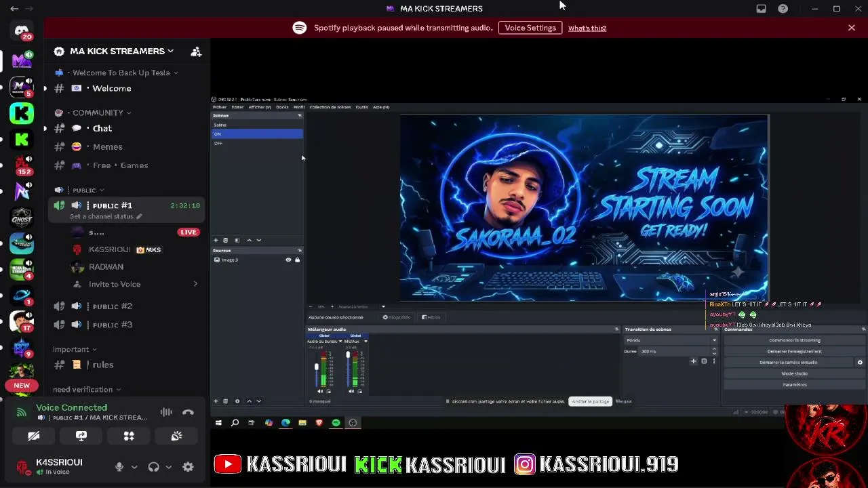Screen dimensions: 868x488
Task: Open Windows Start on the streamed taskbar
Action: click(218, 423)
